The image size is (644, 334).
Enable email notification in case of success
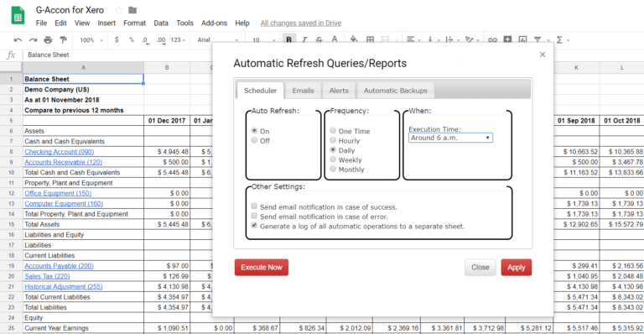(x=254, y=206)
